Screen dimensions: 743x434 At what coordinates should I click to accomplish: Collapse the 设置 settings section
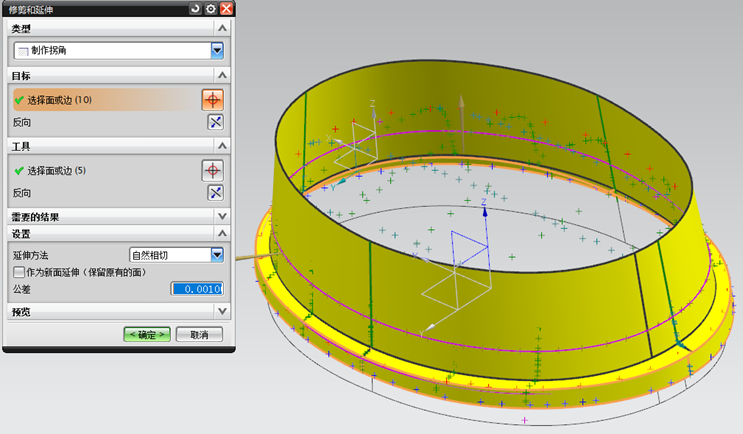[x=222, y=234]
